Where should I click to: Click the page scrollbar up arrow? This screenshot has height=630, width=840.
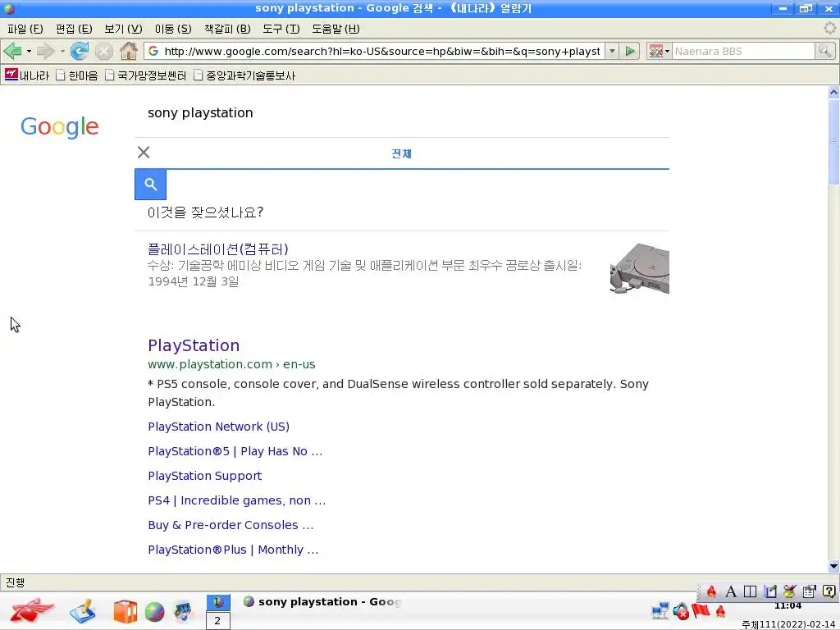coord(833,92)
